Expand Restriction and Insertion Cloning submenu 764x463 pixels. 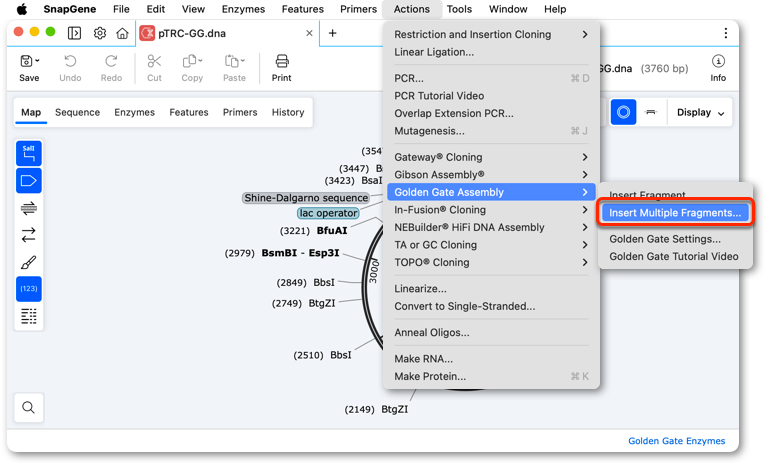(491, 34)
